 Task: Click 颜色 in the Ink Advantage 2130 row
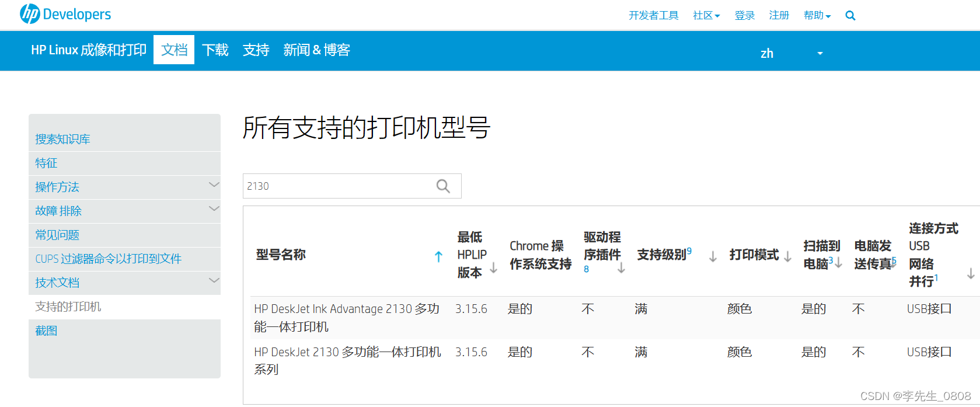[740, 309]
